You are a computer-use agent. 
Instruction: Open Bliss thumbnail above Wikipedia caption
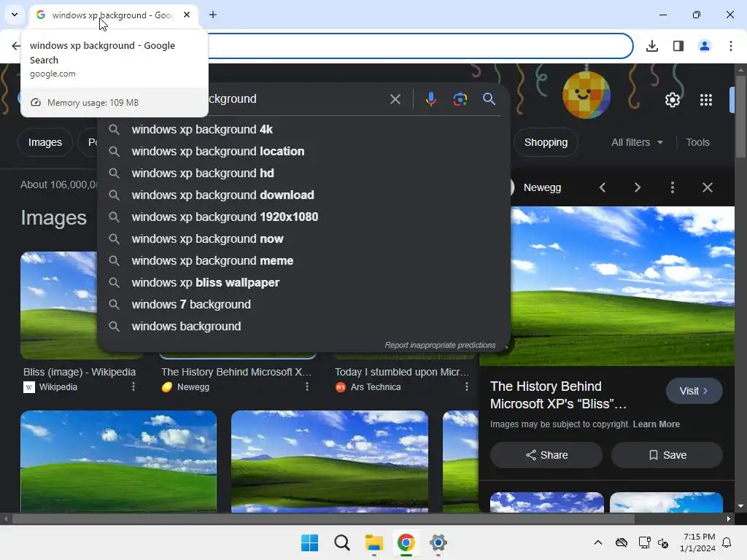58,306
